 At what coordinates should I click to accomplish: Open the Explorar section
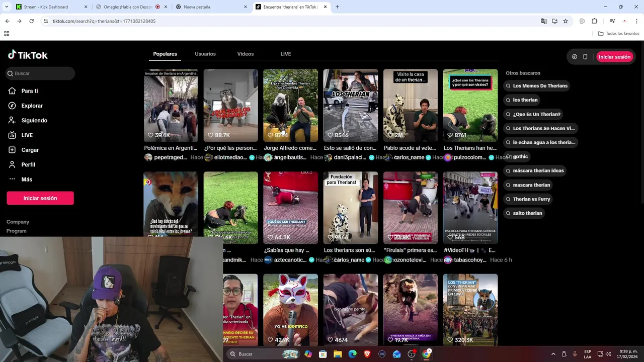point(32,106)
